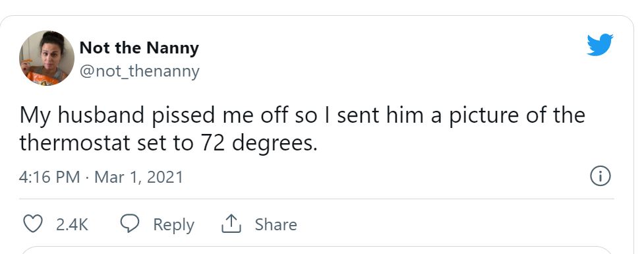
Task: Click the divider line above the like count
Action: pyautogui.click(x=316, y=199)
